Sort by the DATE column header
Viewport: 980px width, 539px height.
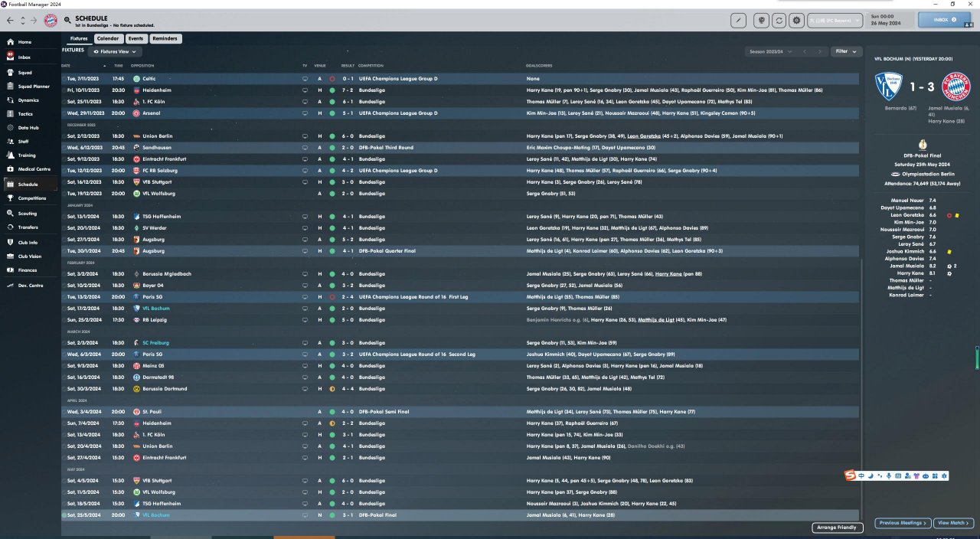point(66,66)
